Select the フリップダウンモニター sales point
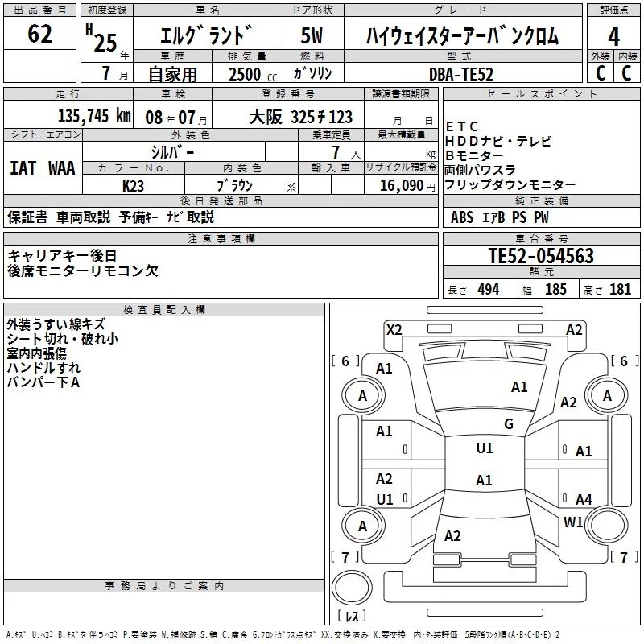Screen dimensions: 644x644 point(510,185)
